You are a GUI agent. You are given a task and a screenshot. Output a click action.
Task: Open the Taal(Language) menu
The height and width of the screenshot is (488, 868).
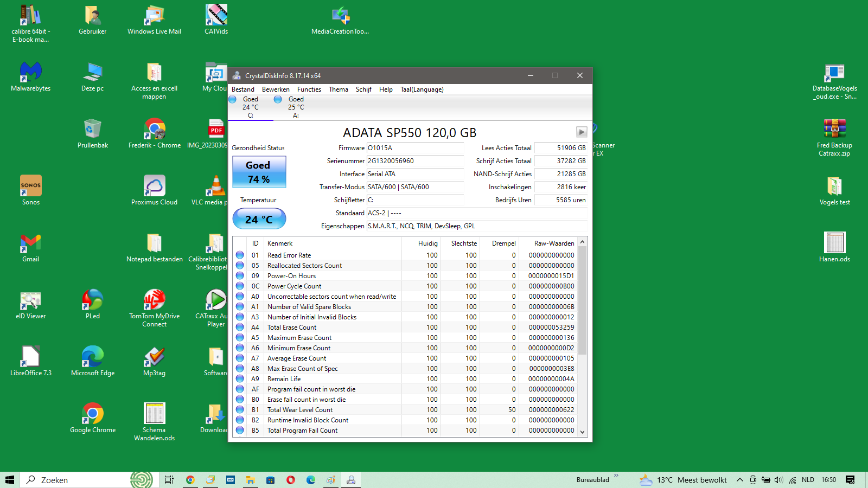click(x=422, y=89)
